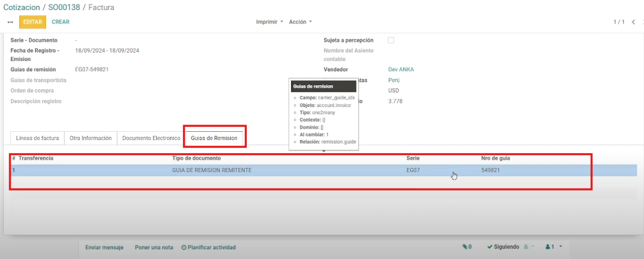Expand the Acción dropdown menu

[300, 22]
